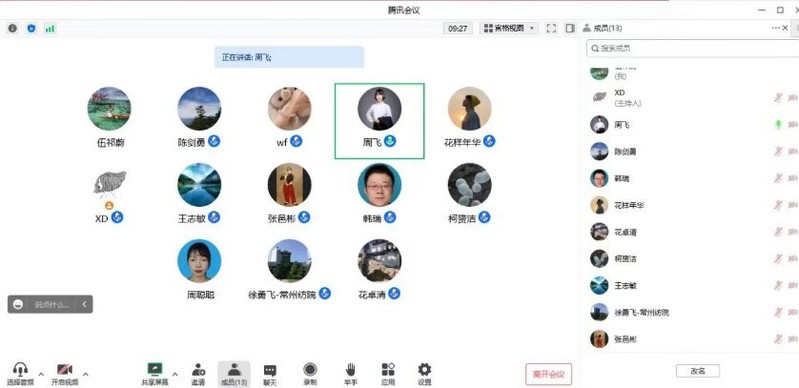This screenshot has width=799, height=388.
Task: Toggle the side panel layout icon
Action: 570,29
